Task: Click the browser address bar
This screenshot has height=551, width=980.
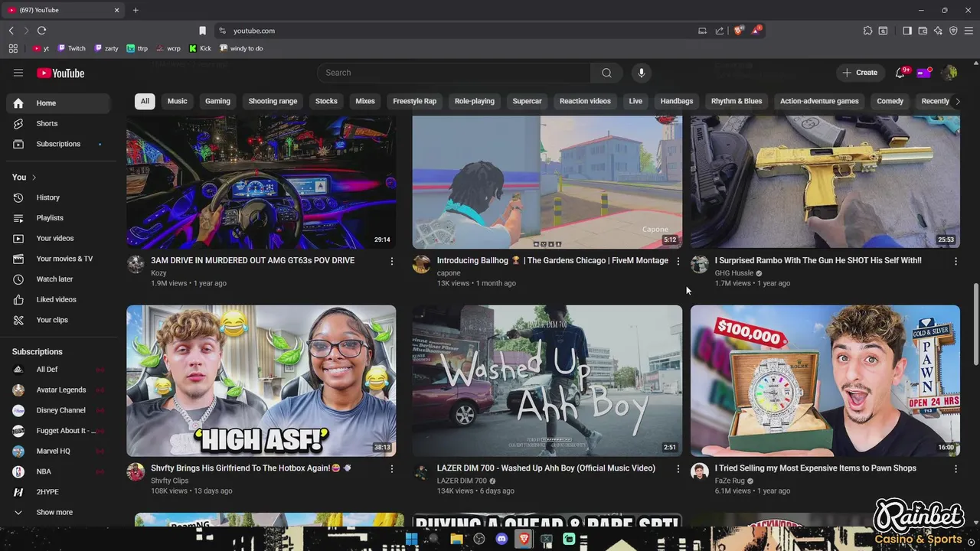Action: coord(458,31)
